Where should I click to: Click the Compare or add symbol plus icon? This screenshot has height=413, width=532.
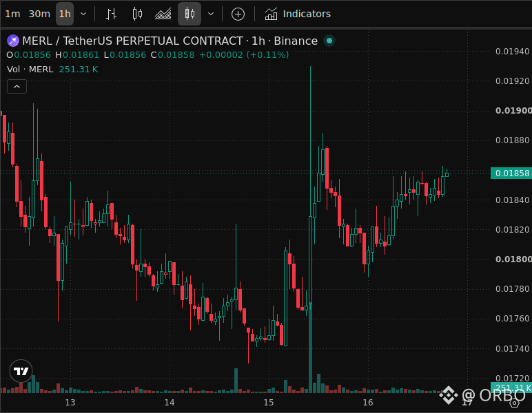coord(238,14)
